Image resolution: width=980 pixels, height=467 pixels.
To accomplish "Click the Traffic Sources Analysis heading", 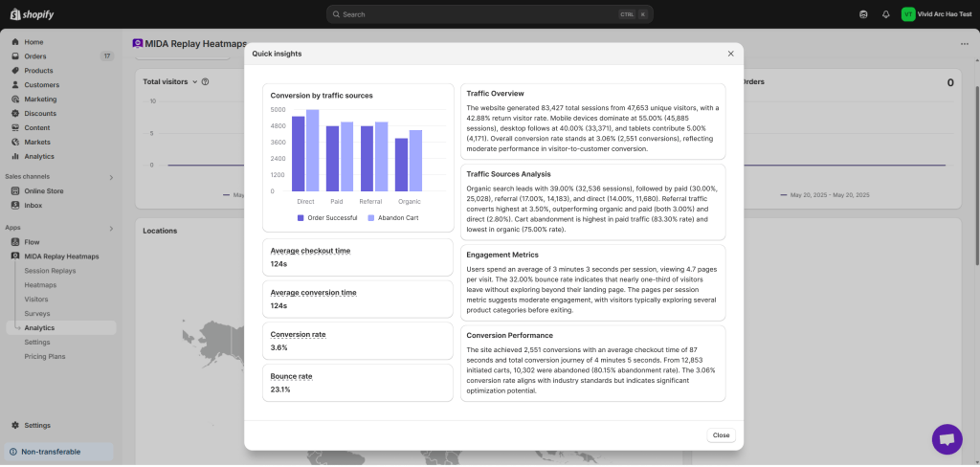I will (x=509, y=174).
